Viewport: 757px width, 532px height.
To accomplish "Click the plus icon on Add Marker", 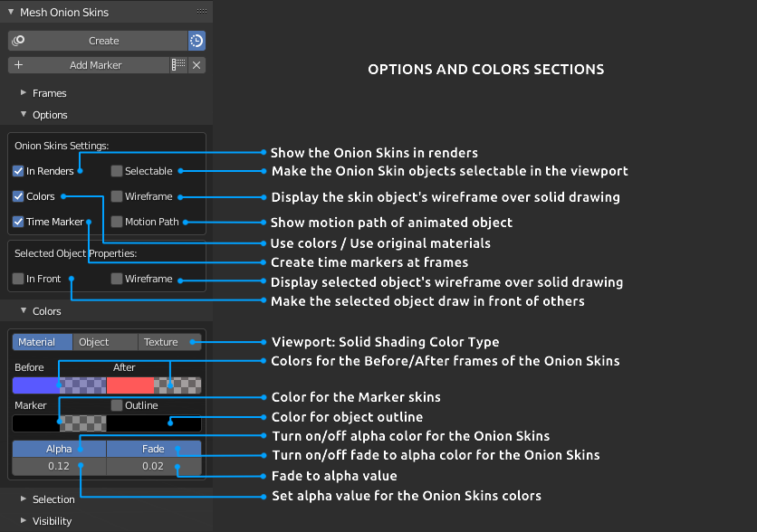I will 19,65.
